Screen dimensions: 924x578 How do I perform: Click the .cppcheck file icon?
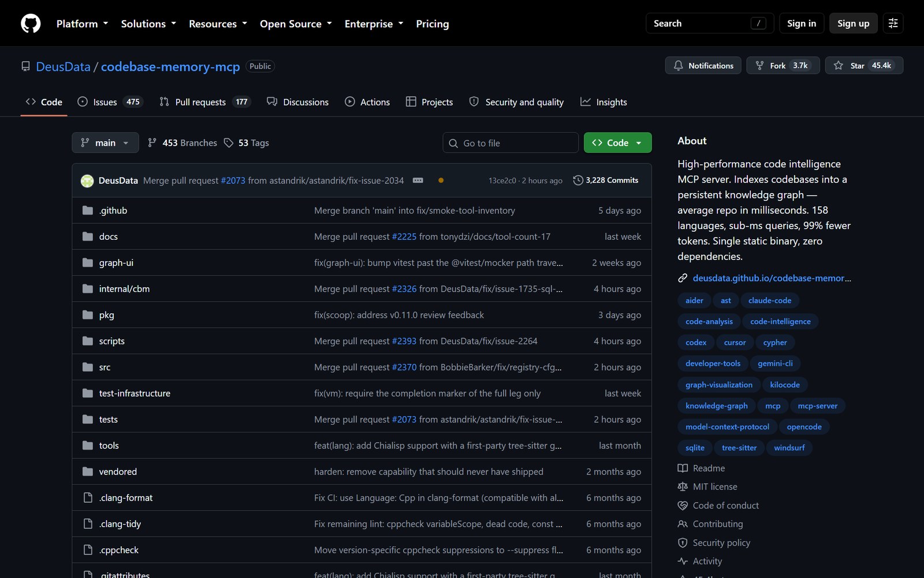[x=88, y=550]
